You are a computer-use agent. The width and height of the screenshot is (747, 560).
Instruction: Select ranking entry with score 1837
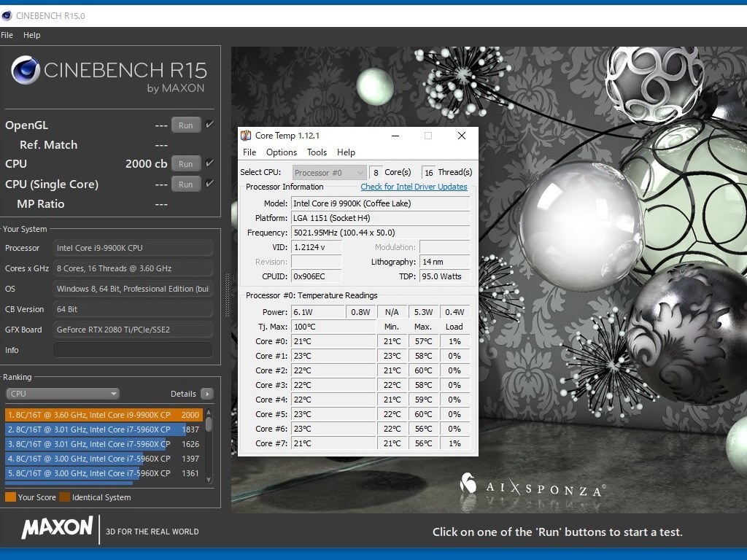(104, 429)
